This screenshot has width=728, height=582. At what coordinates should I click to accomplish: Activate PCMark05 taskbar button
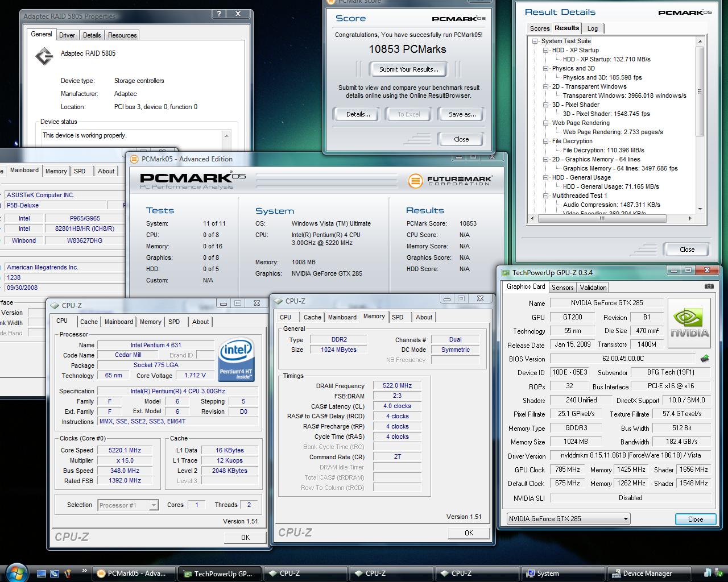[135, 573]
